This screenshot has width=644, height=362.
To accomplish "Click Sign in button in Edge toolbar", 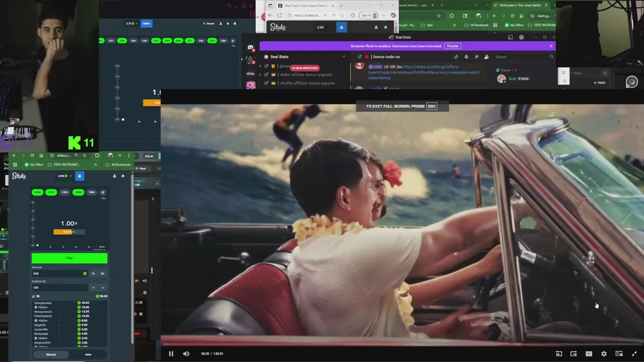I will [x=369, y=15].
